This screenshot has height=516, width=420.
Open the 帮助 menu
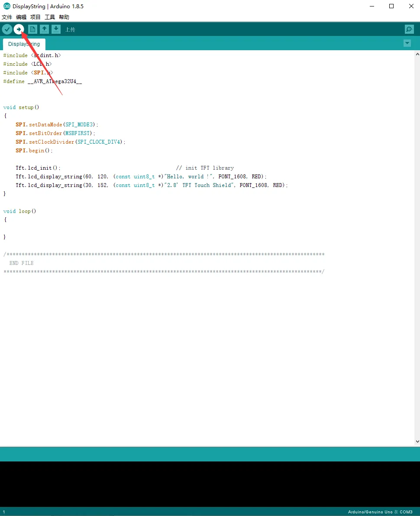(64, 17)
